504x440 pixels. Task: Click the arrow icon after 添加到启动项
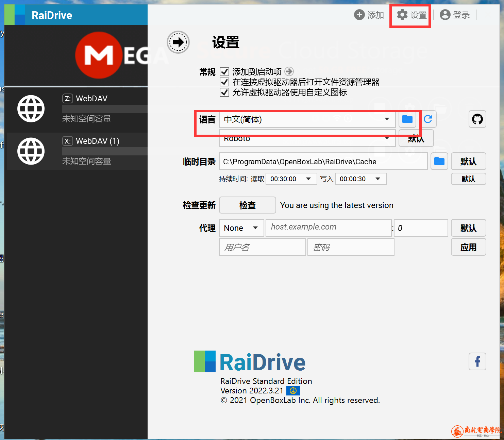coord(289,71)
